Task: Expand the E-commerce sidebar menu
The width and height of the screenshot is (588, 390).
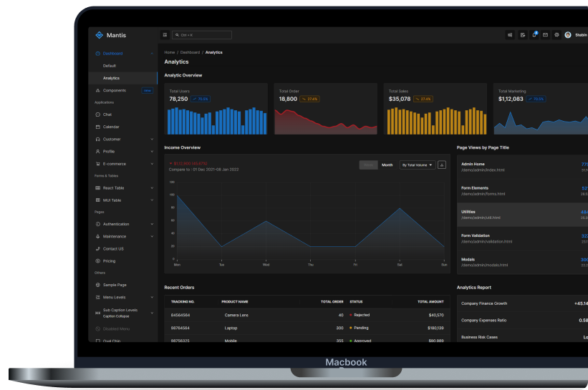Action: click(x=123, y=164)
